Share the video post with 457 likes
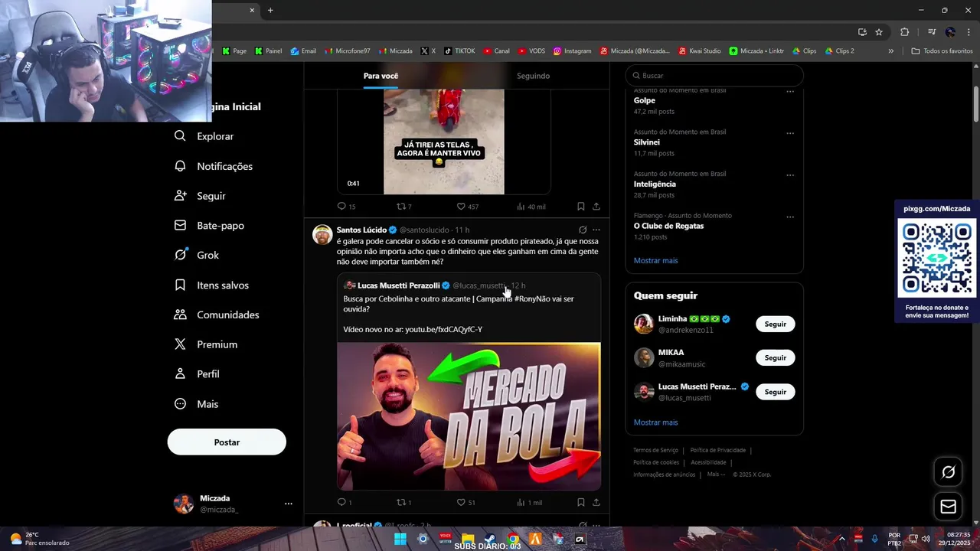Screen dimensions: 980x551 point(596,207)
